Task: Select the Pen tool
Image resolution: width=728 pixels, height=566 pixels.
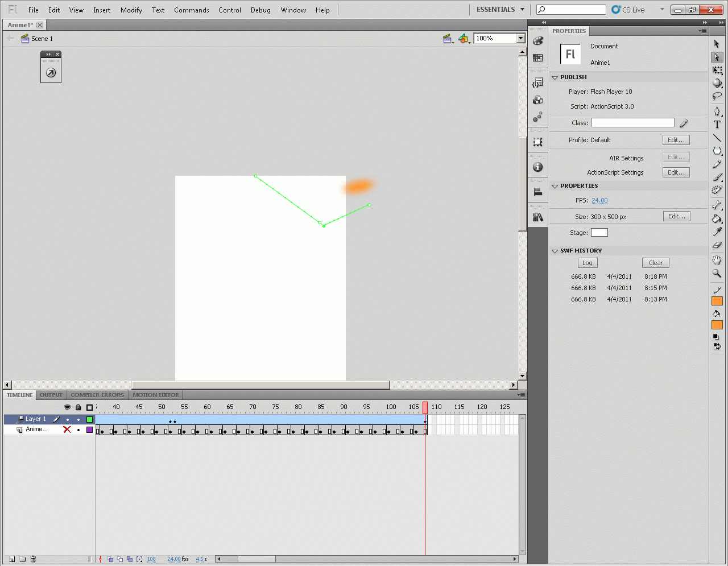Action: (717, 111)
